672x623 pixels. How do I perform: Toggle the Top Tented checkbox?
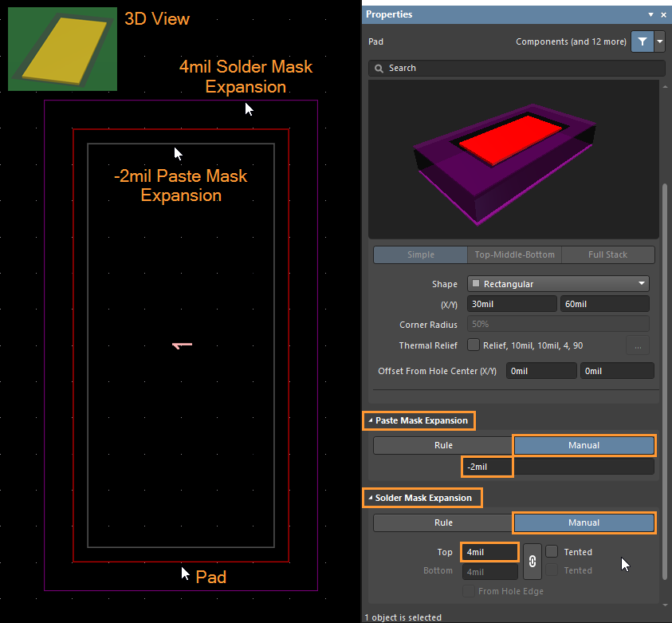pos(552,552)
